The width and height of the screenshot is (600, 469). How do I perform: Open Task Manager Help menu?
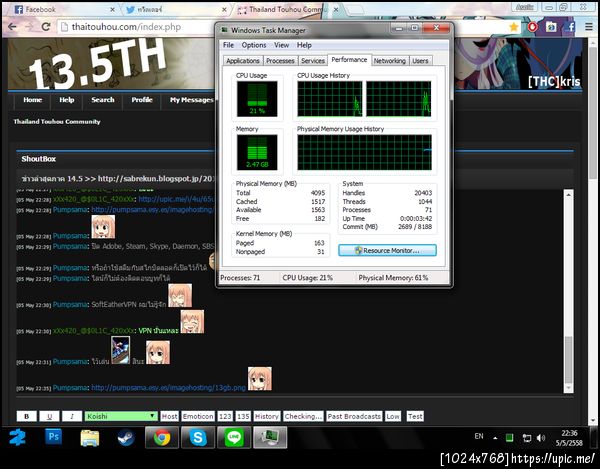pos(304,45)
